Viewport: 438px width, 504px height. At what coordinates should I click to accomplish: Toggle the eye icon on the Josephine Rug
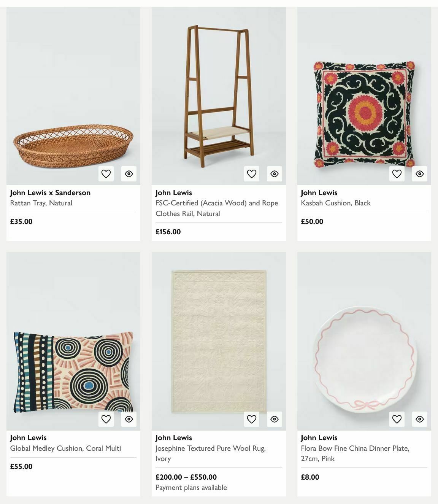[275, 419]
